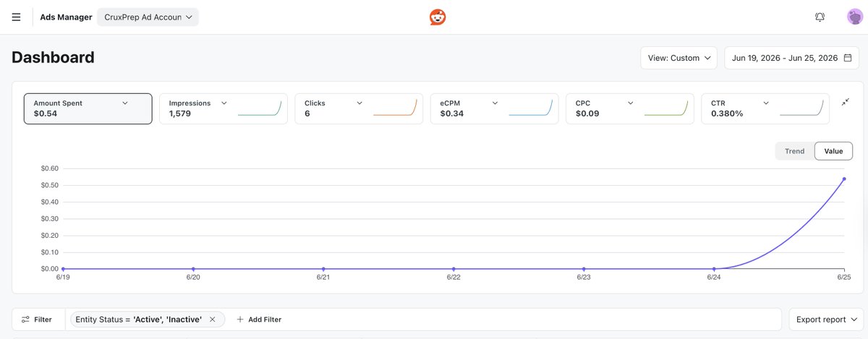Click the Entity Status filter chip text
Image resolution: width=868 pixels, height=339 pixels.
pyautogui.click(x=138, y=319)
